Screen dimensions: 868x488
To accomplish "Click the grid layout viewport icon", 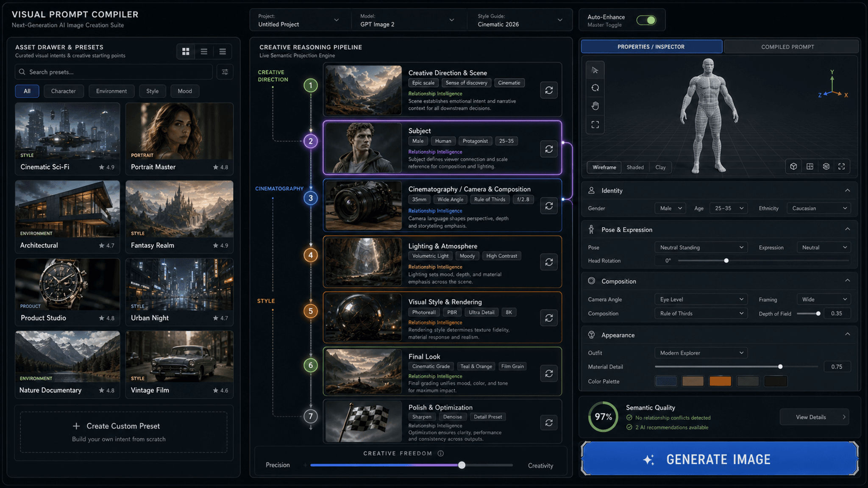I will (x=810, y=166).
